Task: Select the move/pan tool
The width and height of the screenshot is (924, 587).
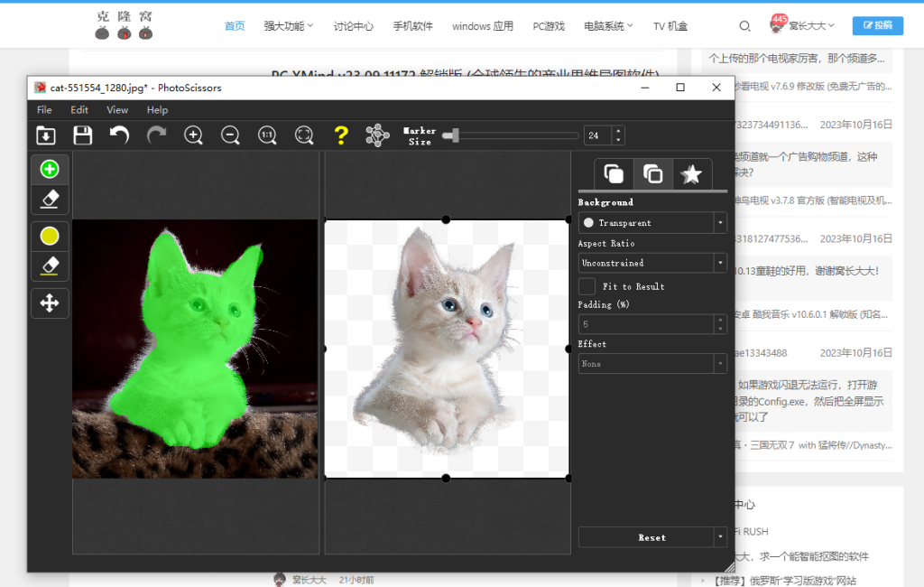Action: pos(50,303)
